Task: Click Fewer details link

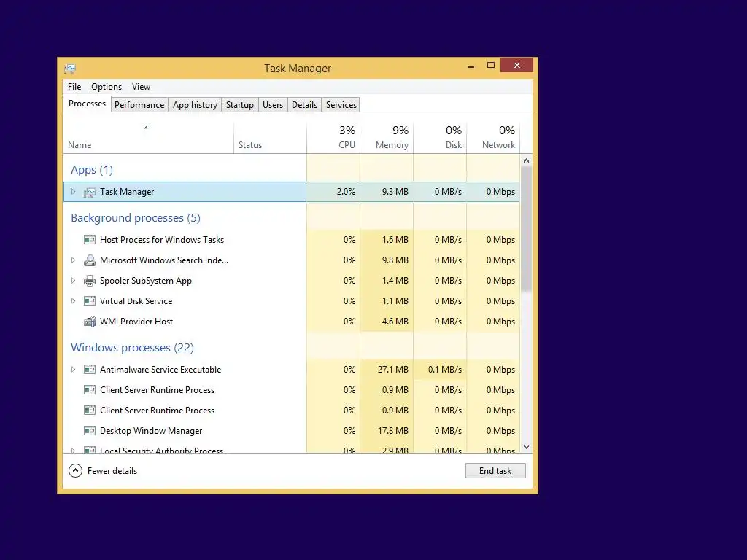Action: [112, 470]
